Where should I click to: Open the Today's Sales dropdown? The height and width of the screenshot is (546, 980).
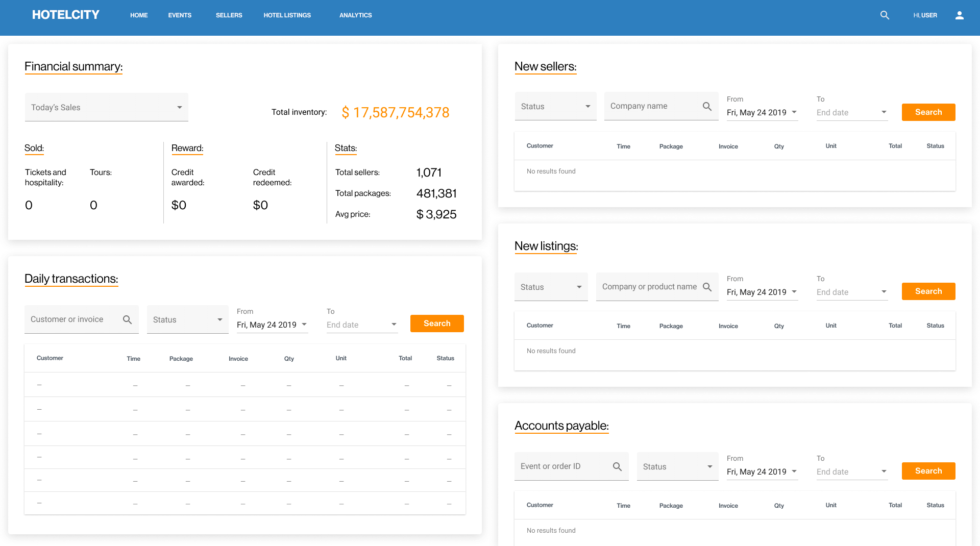point(106,107)
